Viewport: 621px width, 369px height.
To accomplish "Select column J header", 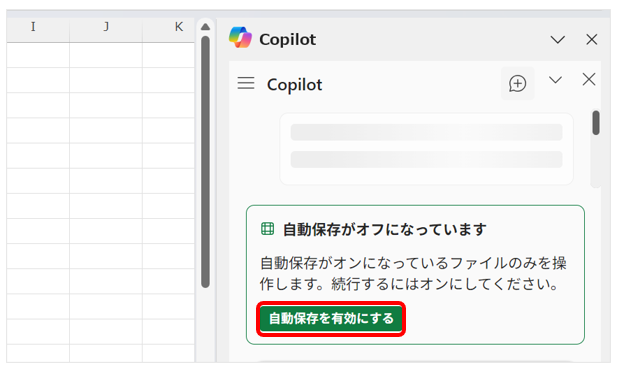I will coord(106,27).
